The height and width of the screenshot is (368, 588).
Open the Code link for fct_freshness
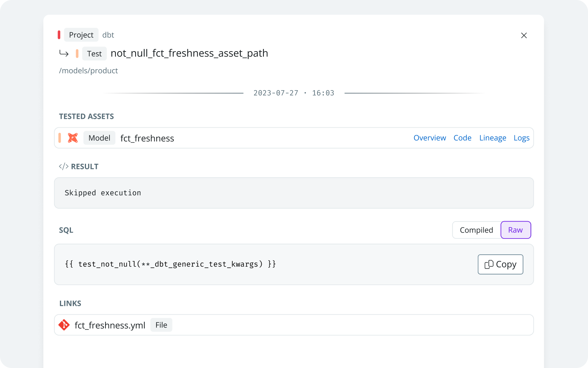[462, 138]
